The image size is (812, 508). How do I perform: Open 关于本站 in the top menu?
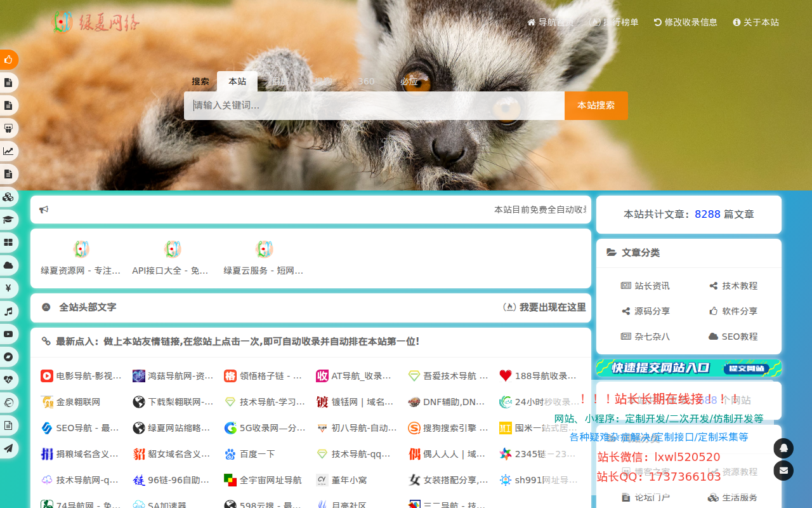756,22
